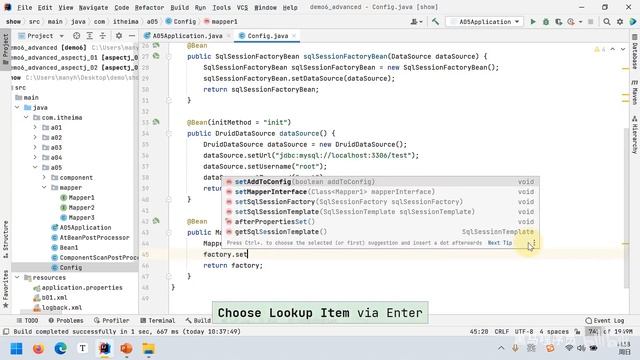Open the Hierarchy tool window

(635, 135)
